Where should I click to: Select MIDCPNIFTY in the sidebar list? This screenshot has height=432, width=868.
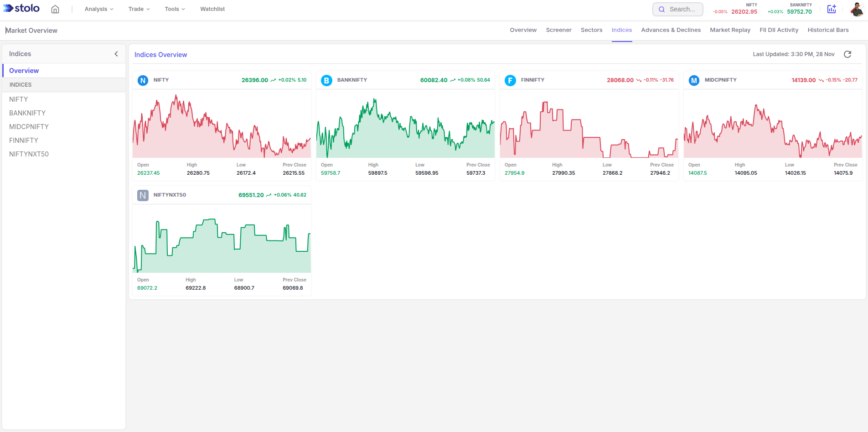(x=29, y=127)
